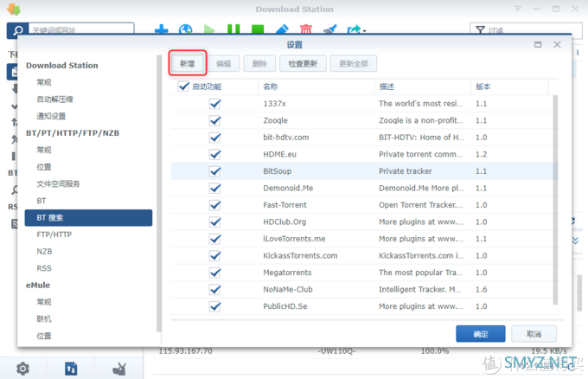Click the search magnifier icon

pyautogui.click(x=17, y=30)
